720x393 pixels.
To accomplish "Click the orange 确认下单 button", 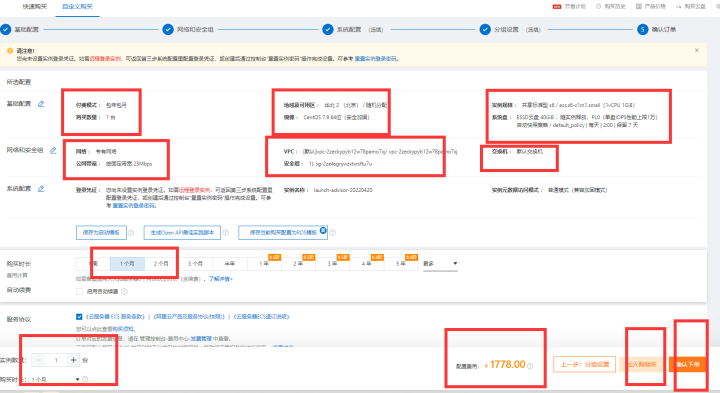I will (688, 364).
